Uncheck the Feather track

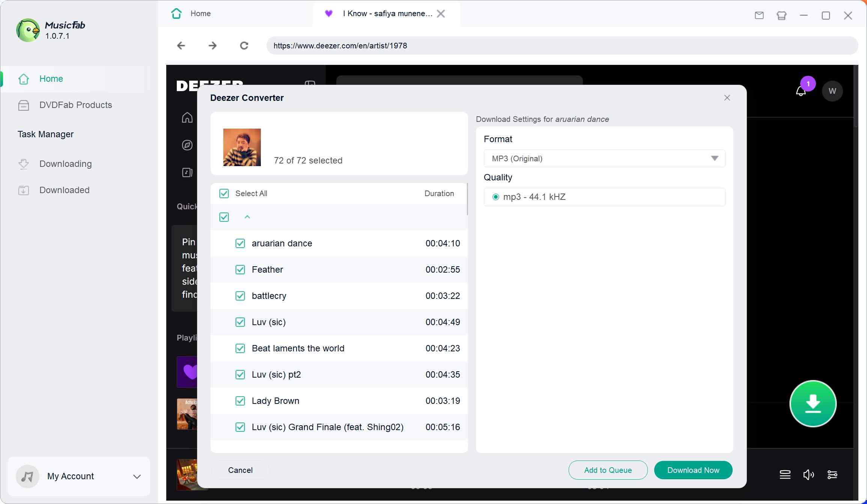coord(240,270)
